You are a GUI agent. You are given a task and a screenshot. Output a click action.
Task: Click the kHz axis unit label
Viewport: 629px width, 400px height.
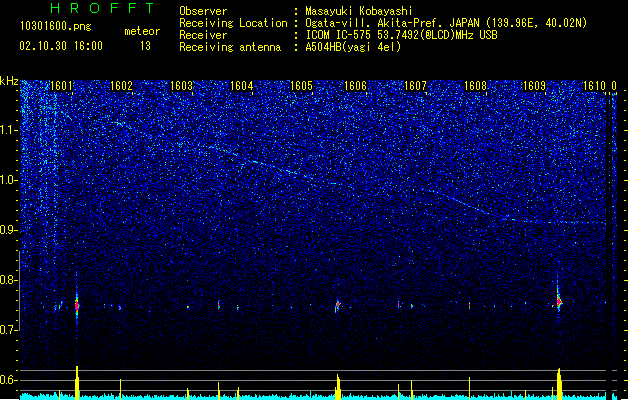[9, 81]
